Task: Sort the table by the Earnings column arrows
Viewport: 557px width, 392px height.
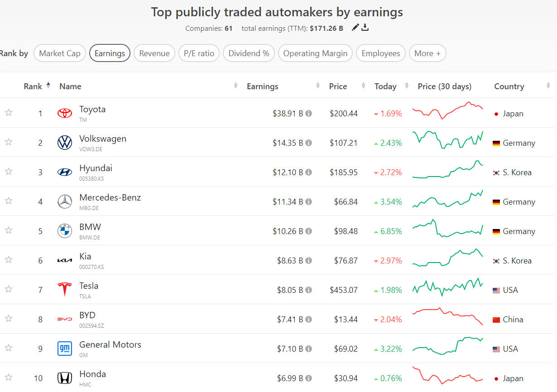Action: (x=318, y=86)
